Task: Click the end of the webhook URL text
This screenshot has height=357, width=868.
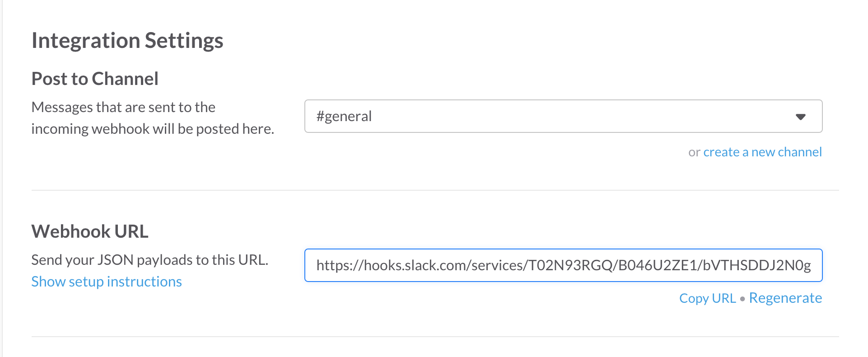Action: pos(809,265)
